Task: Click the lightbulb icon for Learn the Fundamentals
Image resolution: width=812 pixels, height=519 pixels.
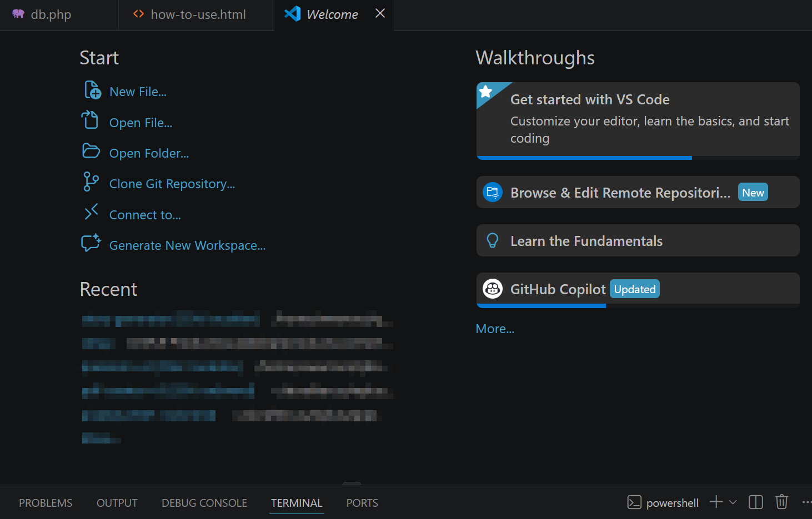Action: point(493,240)
